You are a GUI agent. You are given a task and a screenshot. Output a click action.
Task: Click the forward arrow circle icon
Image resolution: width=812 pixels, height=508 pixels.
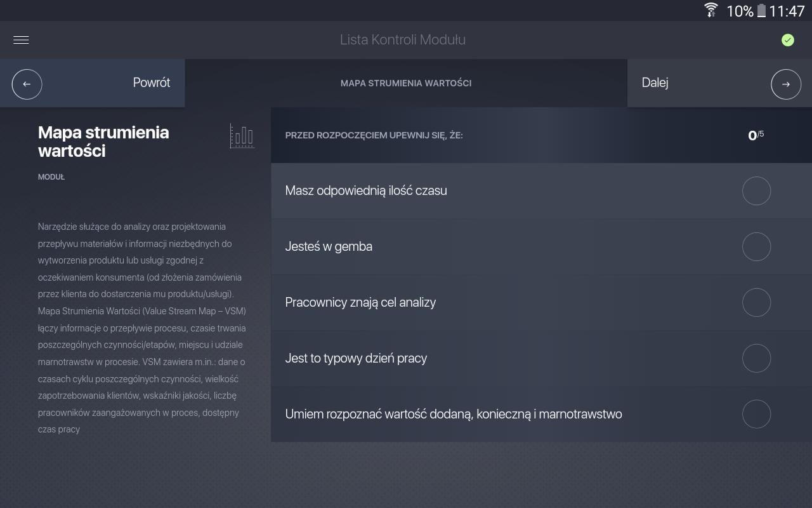pyautogui.click(x=786, y=84)
